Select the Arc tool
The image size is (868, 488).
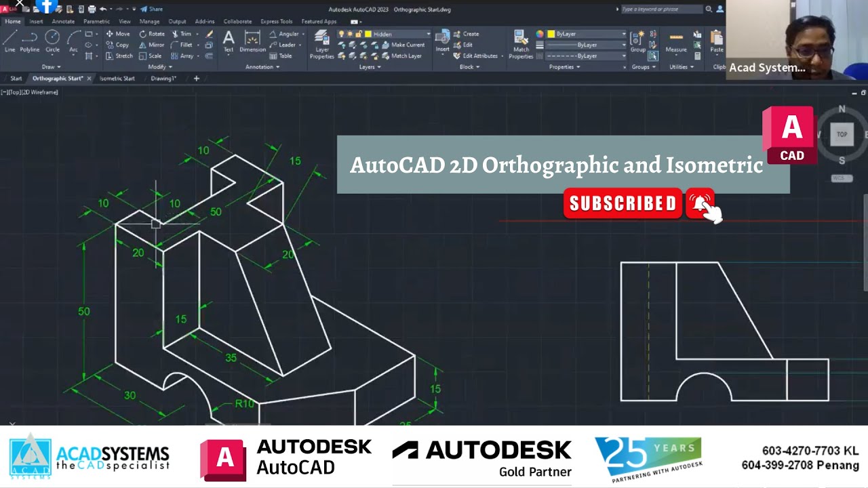coord(73,41)
